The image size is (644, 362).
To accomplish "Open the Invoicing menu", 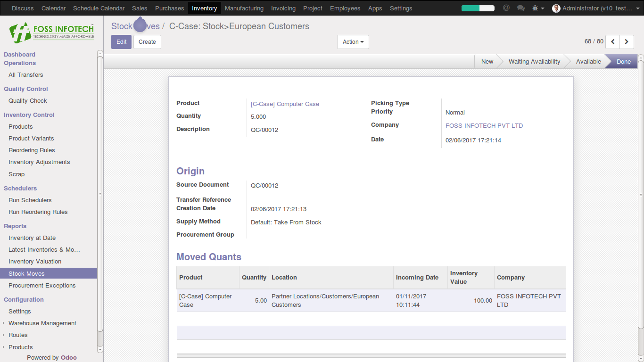I will click(283, 8).
